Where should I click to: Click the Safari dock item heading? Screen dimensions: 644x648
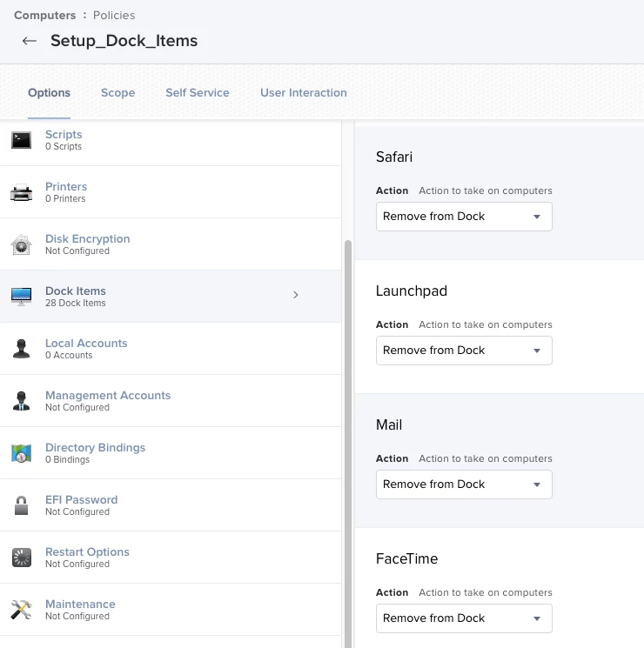tap(393, 157)
